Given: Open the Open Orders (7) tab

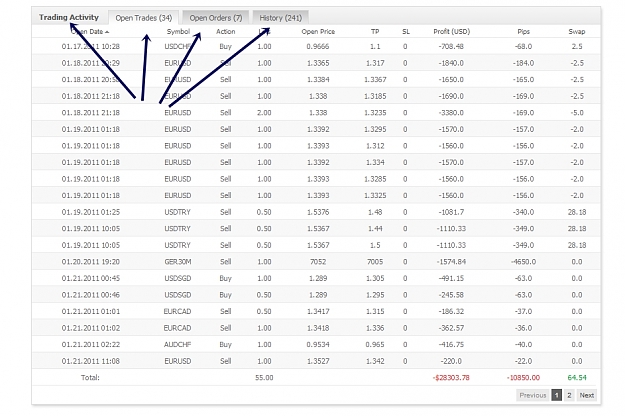Looking at the screenshot, I should click(x=216, y=18).
